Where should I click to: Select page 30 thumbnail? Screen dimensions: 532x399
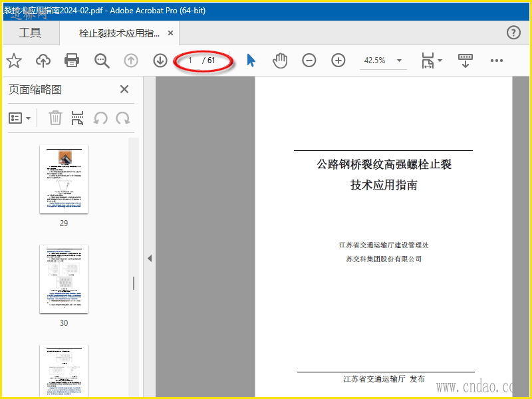point(64,279)
